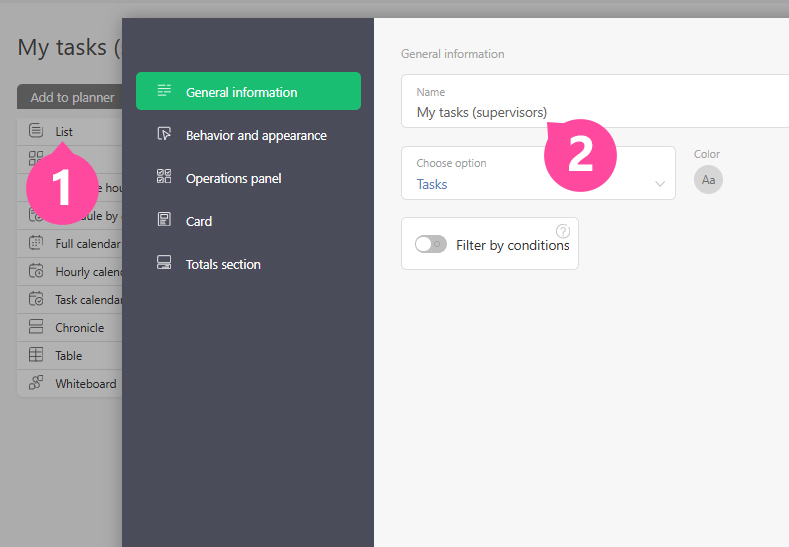The width and height of the screenshot is (789, 547).
Task: Enable the Filter by conditions toggle
Action: 431,245
